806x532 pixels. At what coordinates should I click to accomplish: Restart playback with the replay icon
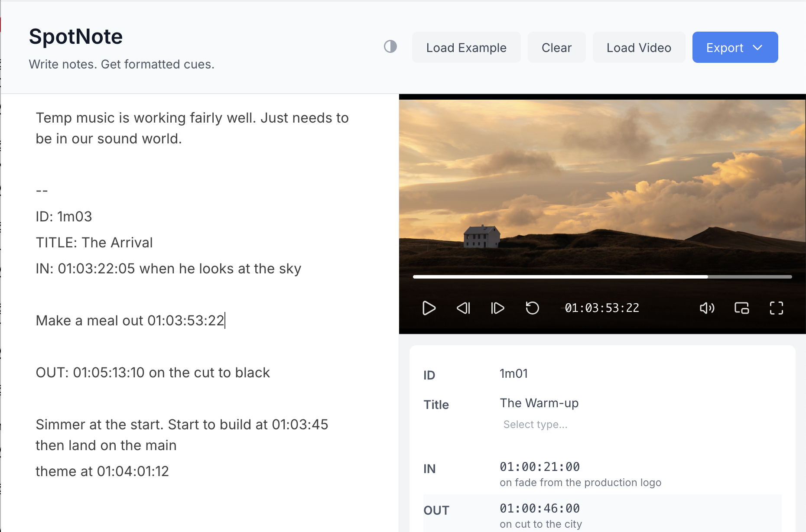pos(532,308)
